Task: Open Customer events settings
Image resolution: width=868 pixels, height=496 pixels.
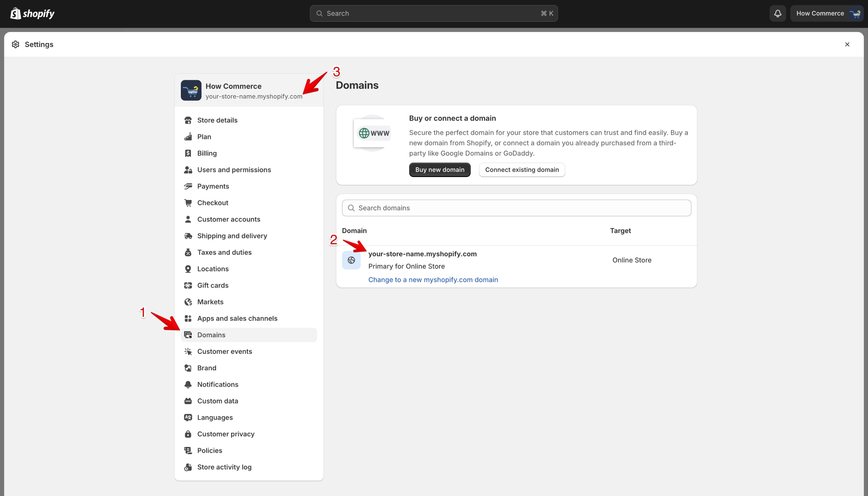Action: 249,351
